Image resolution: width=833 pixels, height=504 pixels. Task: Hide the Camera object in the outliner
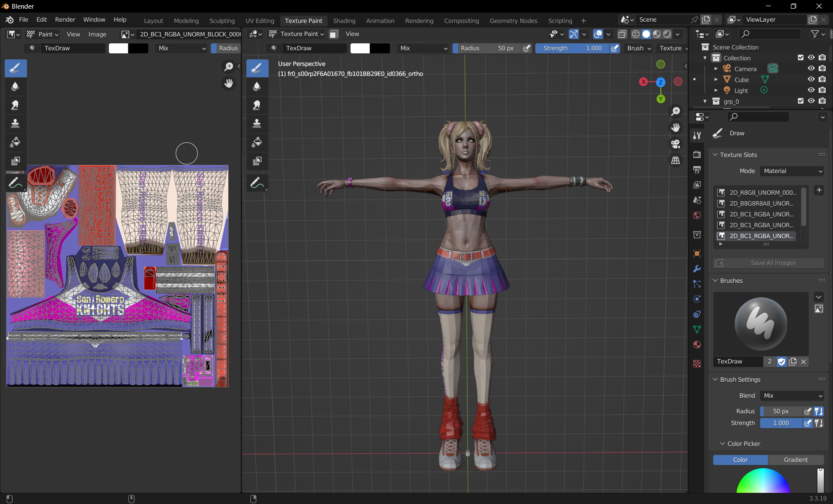click(811, 69)
